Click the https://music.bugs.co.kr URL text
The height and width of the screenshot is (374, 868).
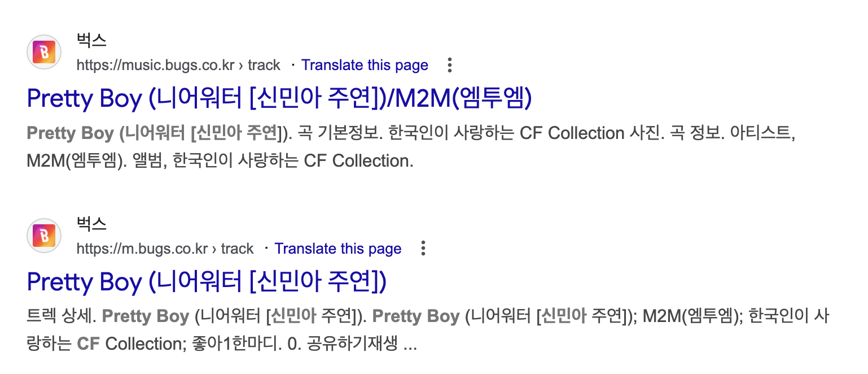(x=155, y=65)
